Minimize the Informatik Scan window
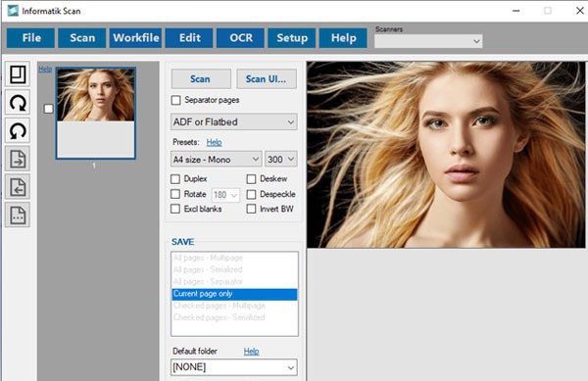 point(516,11)
